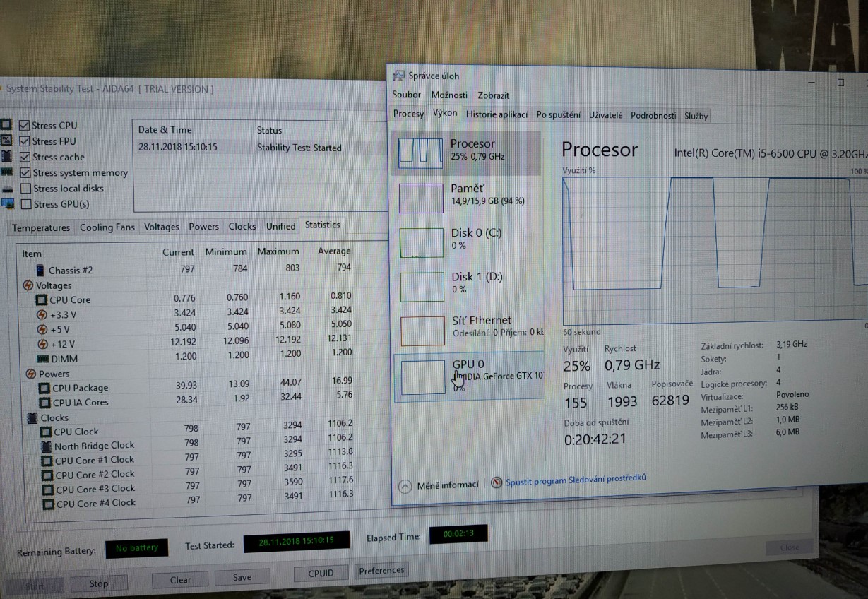Viewport: 868px width, 599px height.
Task: Click the CPU IA Cores icon
Action: (x=45, y=403)
